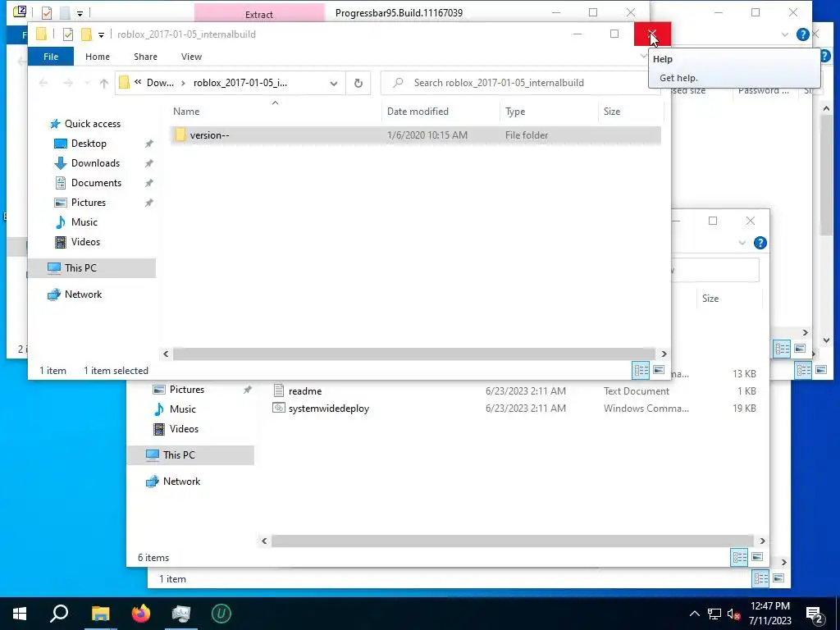Image resolution: width=840 pixels, height=630 pixels.
Task: Switch roblox window to large icons view
Action: point(659,370)
